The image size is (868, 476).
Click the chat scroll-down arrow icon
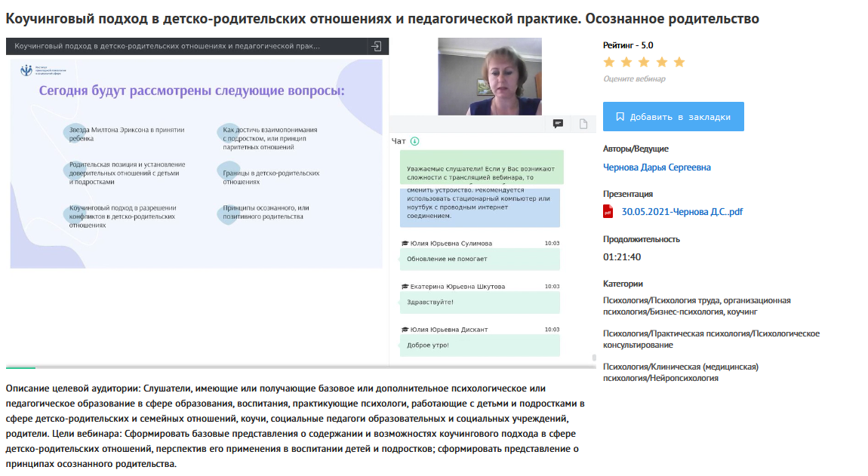pyautogui.click(x=414, y=141)
